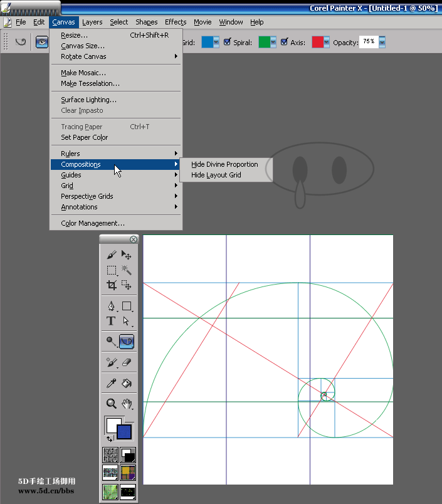Select the Layer Adjuster tool
Image resolution: width=442 pixels, height=504 pixels.
[x=127, y=255]
